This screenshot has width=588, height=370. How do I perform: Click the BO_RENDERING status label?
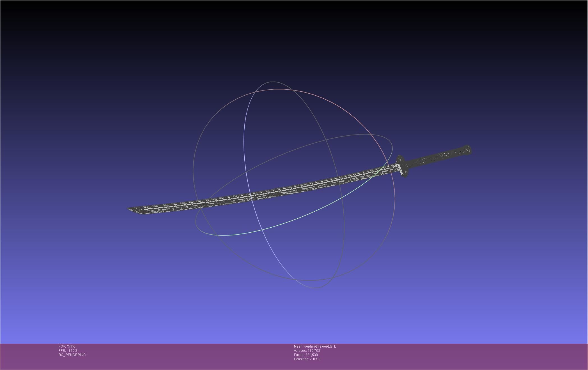72,355
